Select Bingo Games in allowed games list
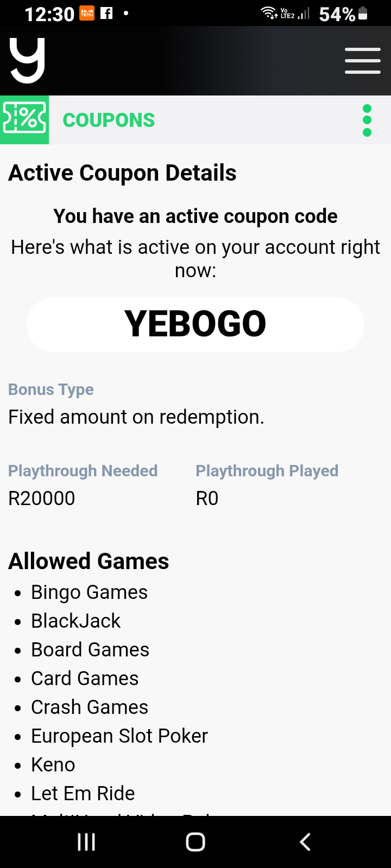Image resolution: width=391 pixels, height=868 pixels. click(89, 592)
